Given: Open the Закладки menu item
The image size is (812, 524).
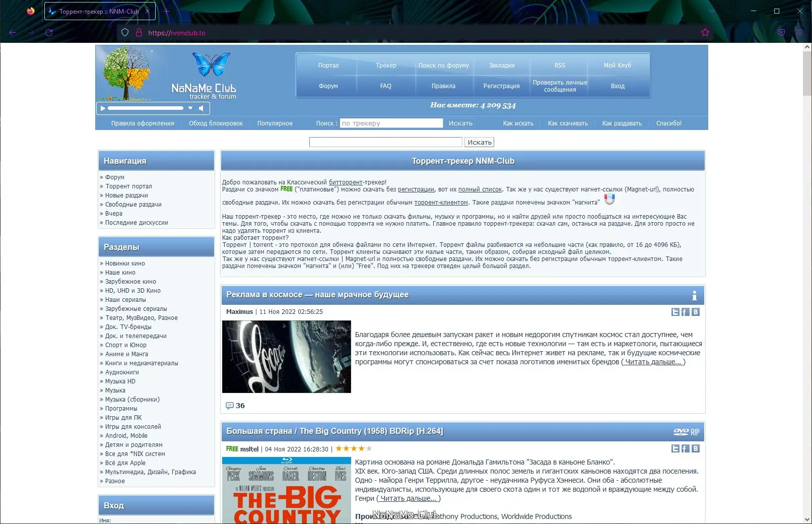Looking at the screenshot, I should (502, 65).
